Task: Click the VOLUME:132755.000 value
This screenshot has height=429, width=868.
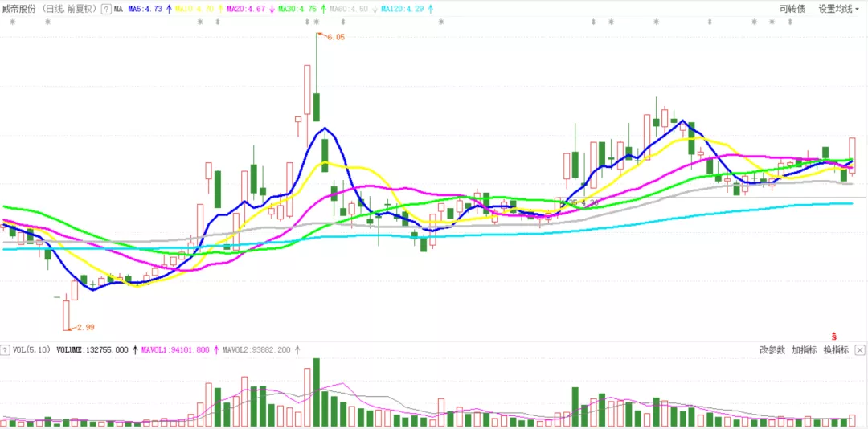Action: pos(92,349)
